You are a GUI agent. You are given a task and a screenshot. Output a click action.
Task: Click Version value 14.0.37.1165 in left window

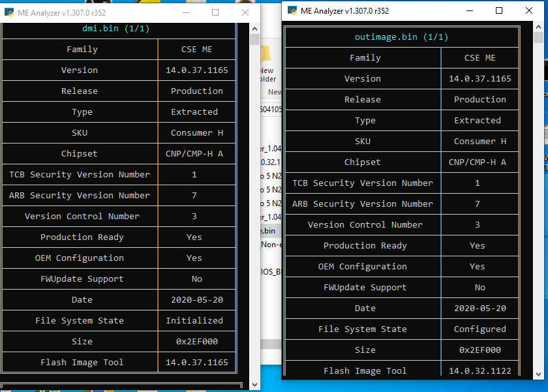[197, 70]
